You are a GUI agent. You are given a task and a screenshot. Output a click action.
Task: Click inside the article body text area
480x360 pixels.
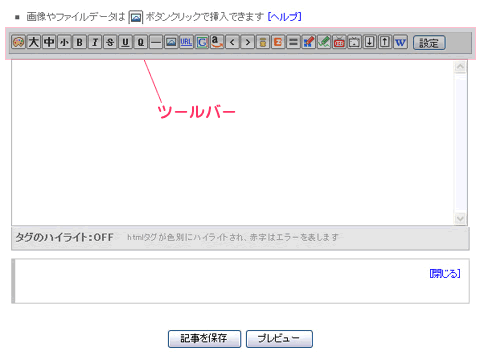233,143
